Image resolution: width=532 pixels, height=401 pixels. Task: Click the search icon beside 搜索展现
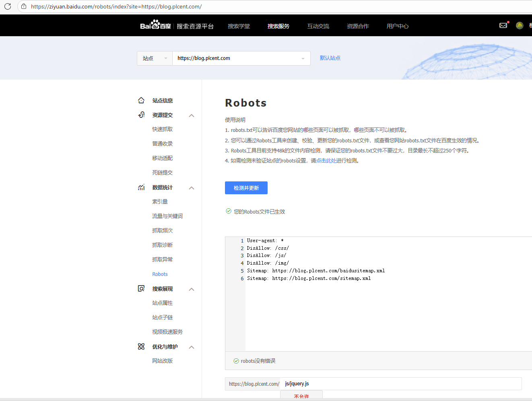(x=141, y=289)
